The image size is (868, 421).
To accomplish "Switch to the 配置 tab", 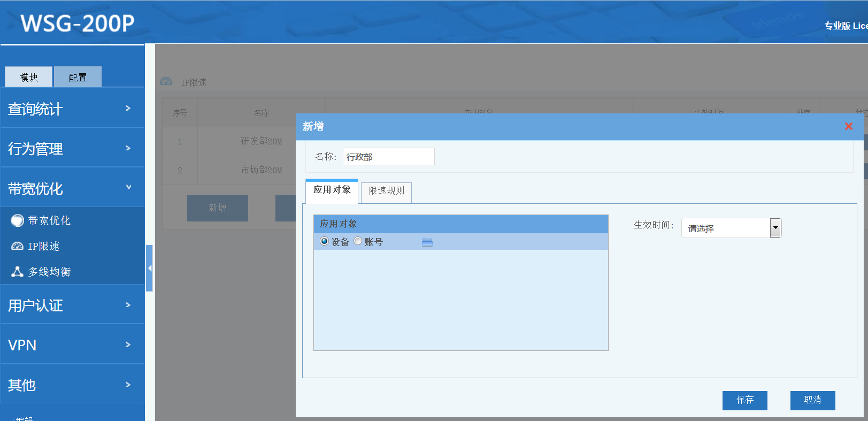I will pyautogui.click(x=78, y=78).
